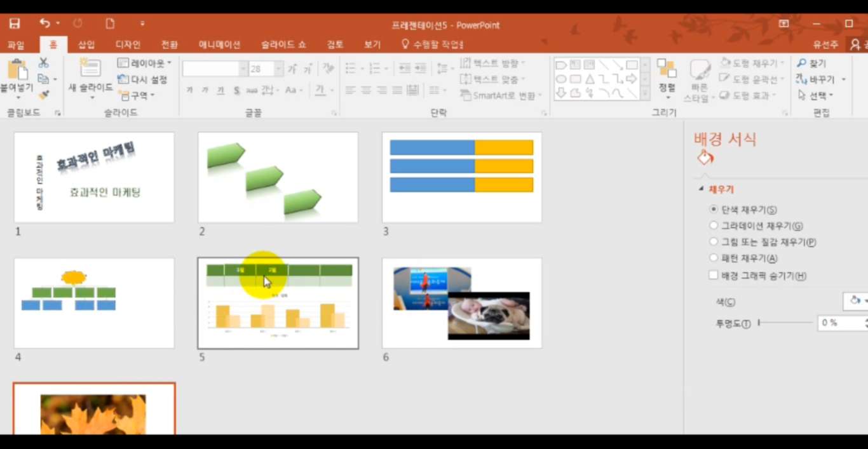Click the transparency (투명도) slider
Image resolution: width=868 pixels, height=449 pixels.
click(x=785, y=323)
